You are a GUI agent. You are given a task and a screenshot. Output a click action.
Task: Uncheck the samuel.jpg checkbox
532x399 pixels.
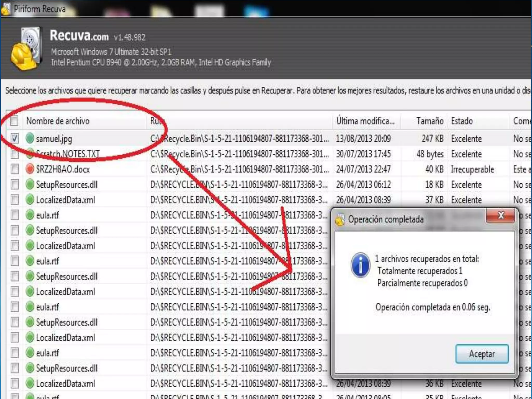[15, 138]
